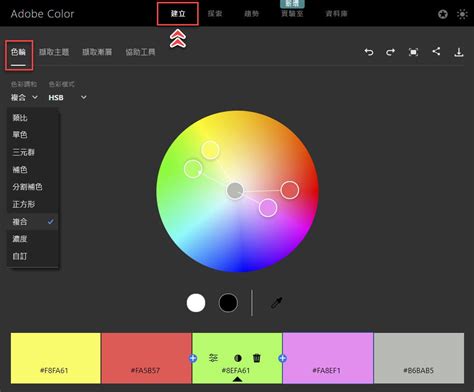Screen dimensions: 474x392
Task: Select the checked 複合 (Compound) option
Action: [33, 222]
